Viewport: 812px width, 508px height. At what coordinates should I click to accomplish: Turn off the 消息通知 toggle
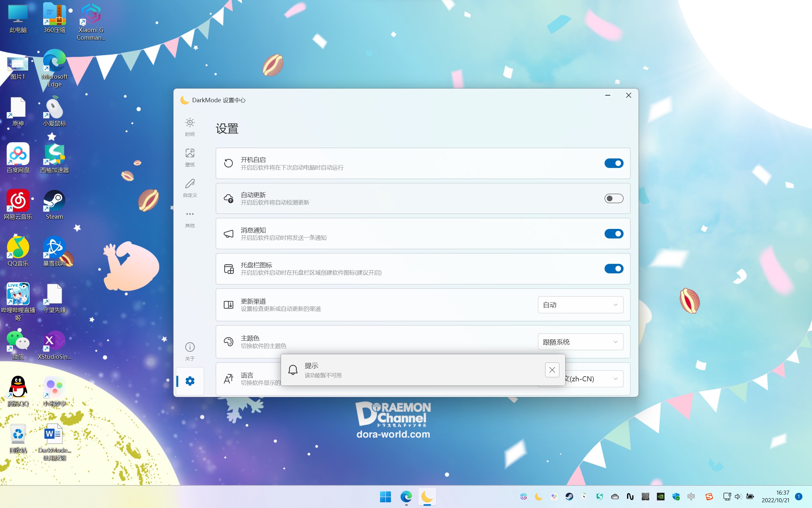coord(614,233)
